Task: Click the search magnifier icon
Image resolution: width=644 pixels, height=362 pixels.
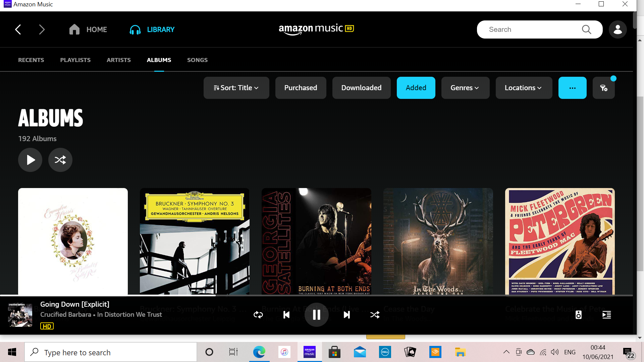Action: pyautogui.click(x=586, y=29)
